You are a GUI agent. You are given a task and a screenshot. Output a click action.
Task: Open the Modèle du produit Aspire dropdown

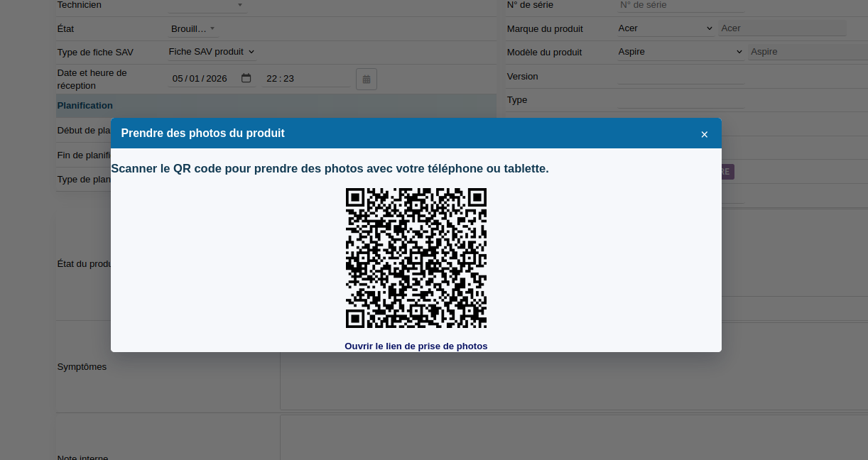(681, 52)
